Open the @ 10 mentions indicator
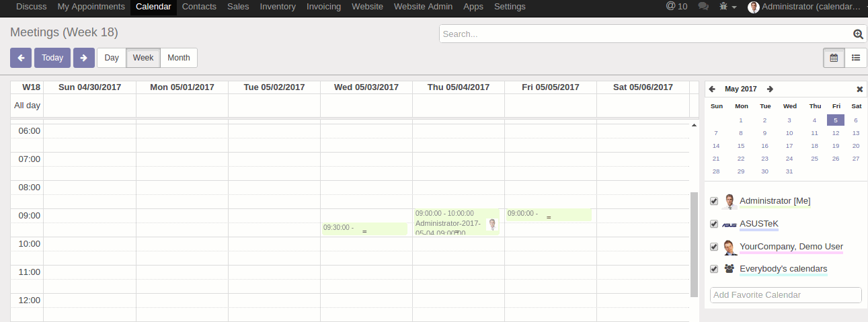 click(x=676, y=7)
